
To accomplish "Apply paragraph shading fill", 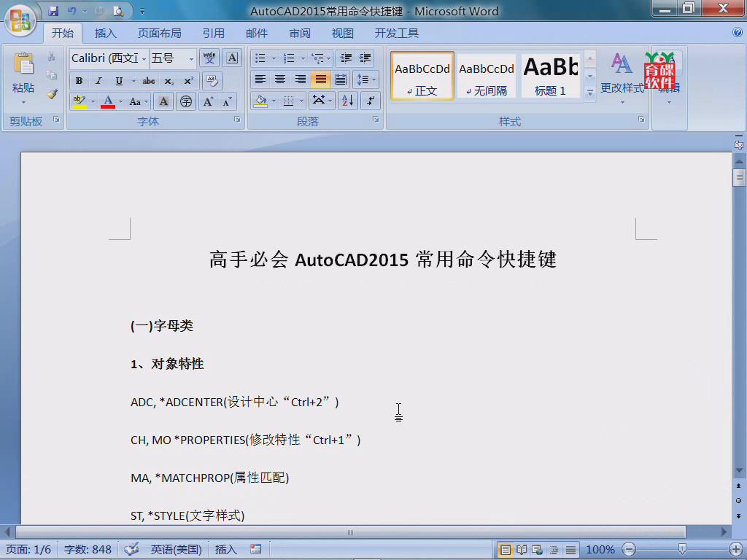I will pyautogui.click(x=260, y=101).
